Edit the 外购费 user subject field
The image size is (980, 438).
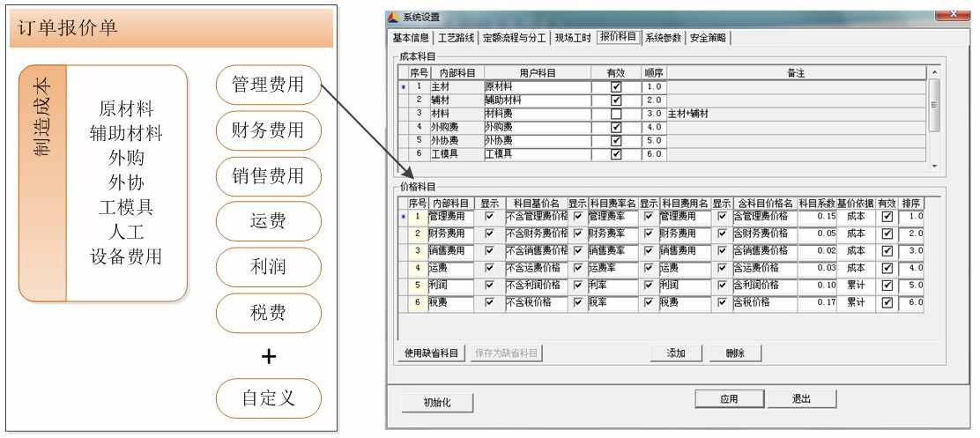click(537, 127)
